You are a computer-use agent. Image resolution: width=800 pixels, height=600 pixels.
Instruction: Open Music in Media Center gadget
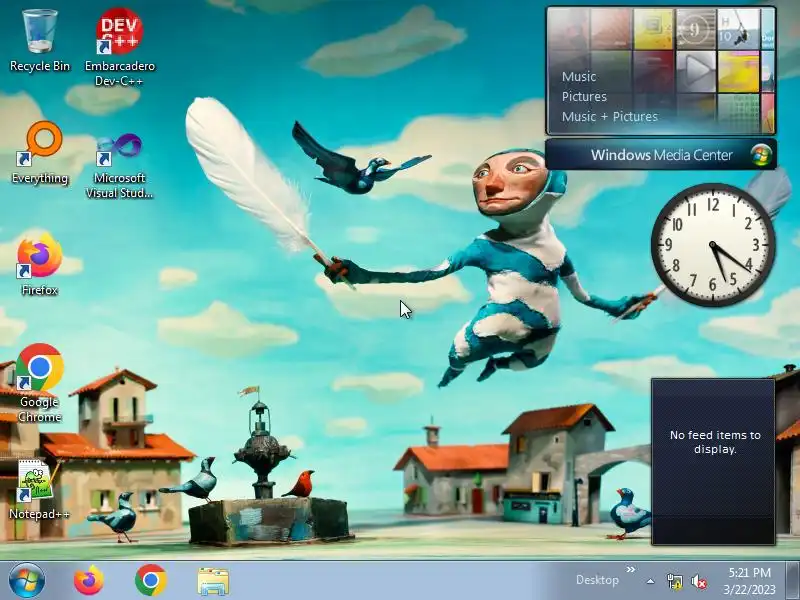pyautogui.click(x=579, y=77)
